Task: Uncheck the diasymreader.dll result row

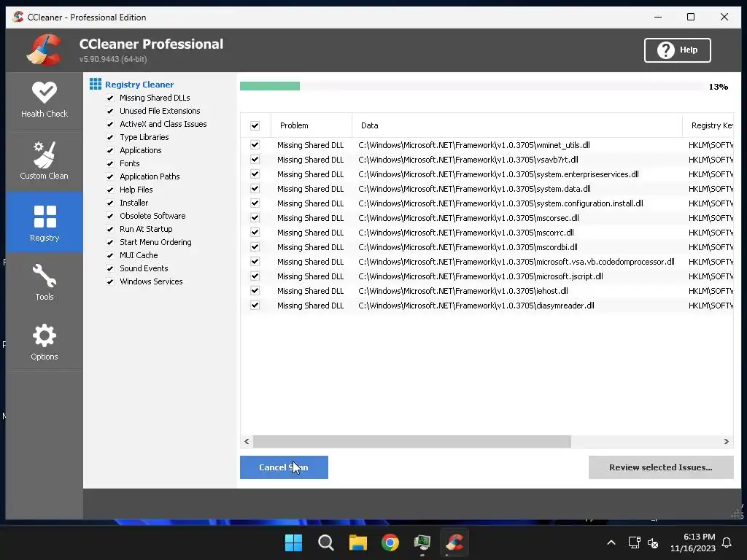Action: pyautogui.click(x=255, y=306)
